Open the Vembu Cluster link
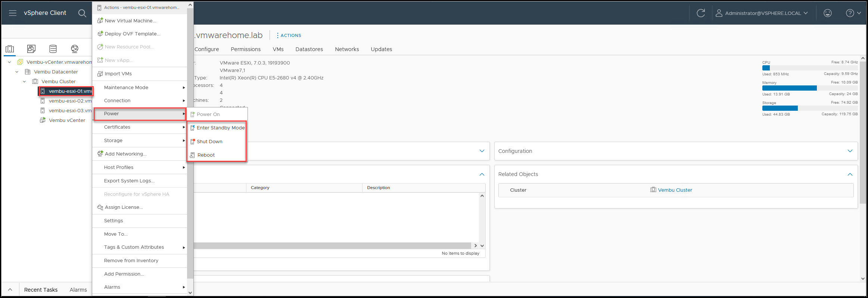The height and width of the screenshot is (298, 868). point(675,190)
